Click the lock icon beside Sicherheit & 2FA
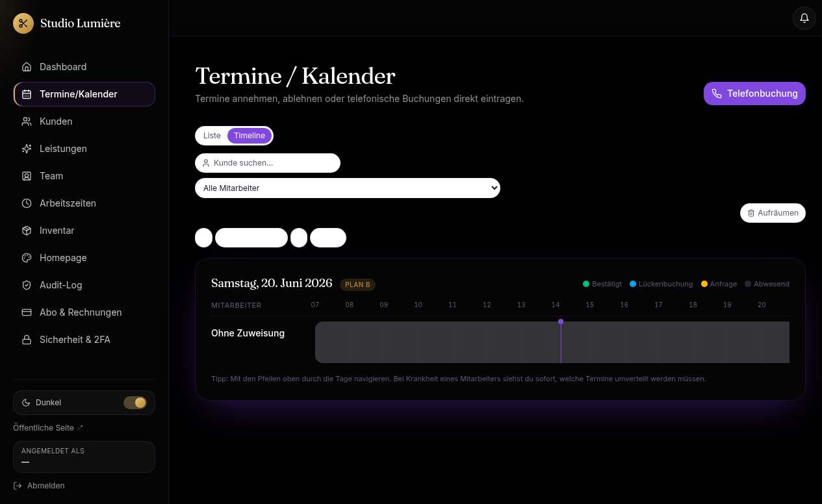The width and height of the screenshot is (822, 504). [27, 340]
